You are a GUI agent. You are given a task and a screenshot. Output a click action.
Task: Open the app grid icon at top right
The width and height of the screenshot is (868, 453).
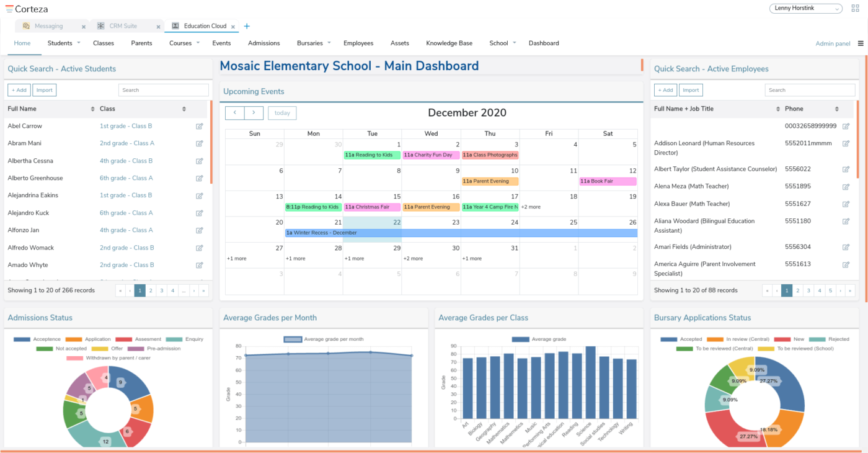856,9
